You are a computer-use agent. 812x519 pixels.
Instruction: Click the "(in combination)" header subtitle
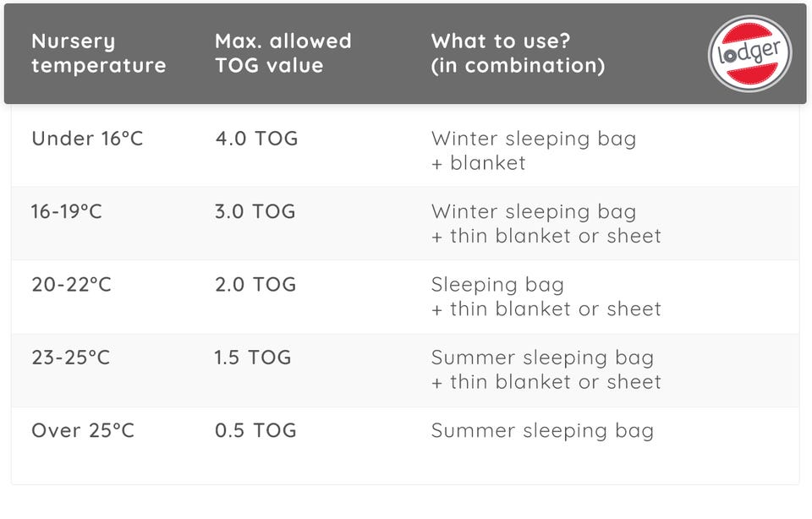pyautogui.click(x=518, y=66)
